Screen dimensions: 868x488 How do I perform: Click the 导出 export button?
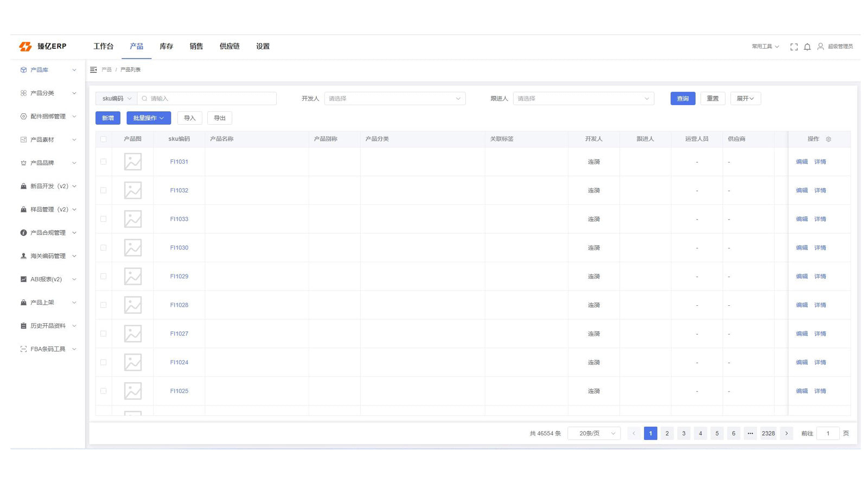pyautogui.click(x=220, y=118)
